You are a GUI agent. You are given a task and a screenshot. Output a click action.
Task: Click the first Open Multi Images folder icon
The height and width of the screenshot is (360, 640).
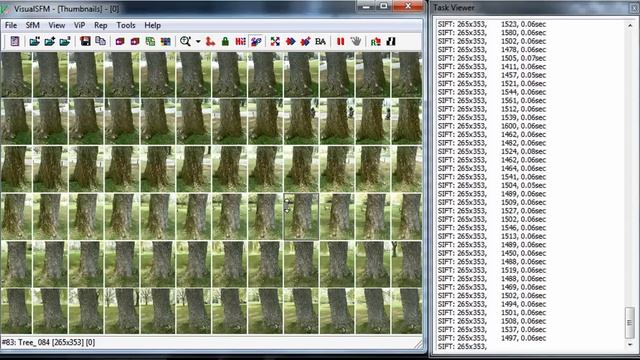tap(35, 41)
